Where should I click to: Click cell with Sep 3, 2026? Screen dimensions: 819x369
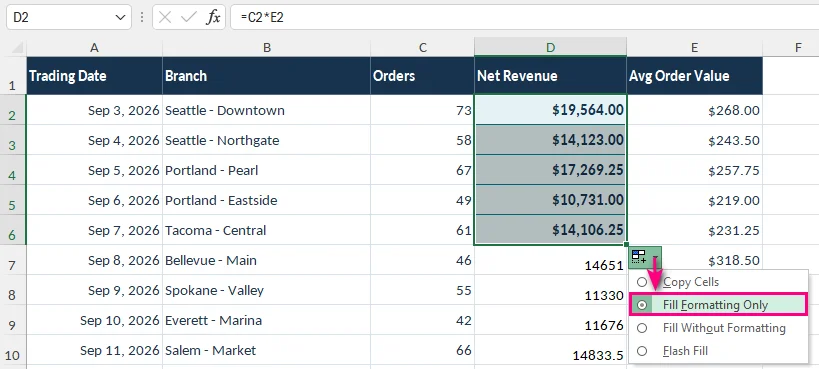point(95,110)
